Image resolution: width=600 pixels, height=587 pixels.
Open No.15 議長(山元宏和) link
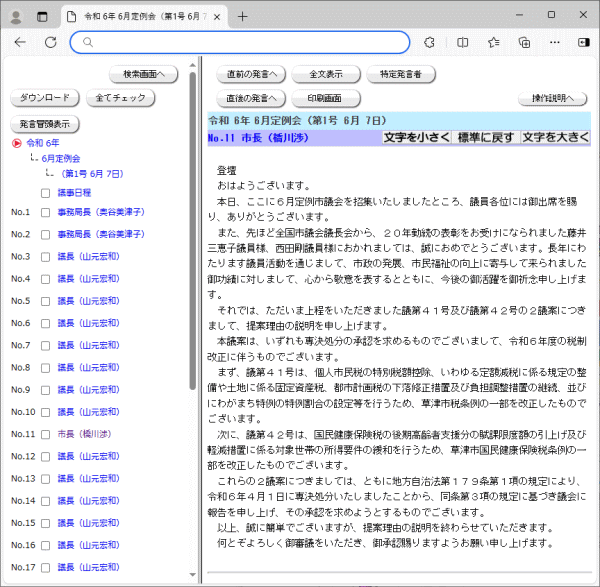pos(88,523)
